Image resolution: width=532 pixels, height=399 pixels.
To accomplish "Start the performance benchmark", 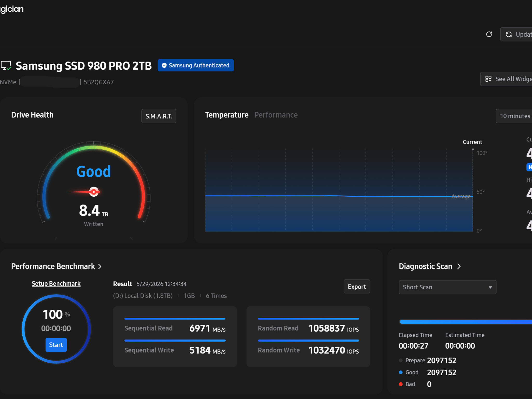I will [x=56, y=345].
